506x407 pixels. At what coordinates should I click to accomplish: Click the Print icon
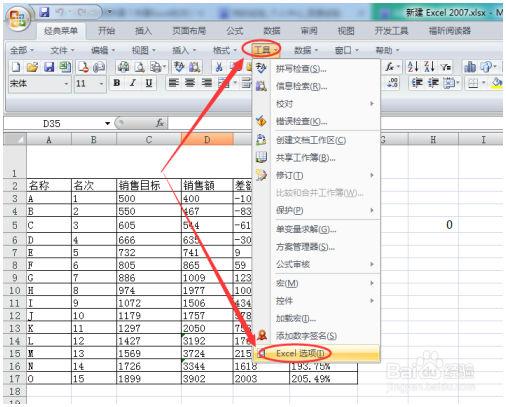pyautogui.click(x=123, y=68)
